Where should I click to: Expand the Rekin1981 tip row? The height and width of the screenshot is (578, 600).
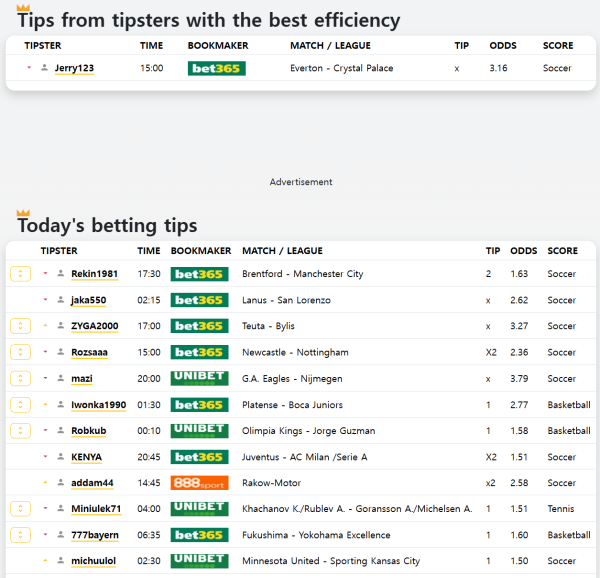point(20,274)
